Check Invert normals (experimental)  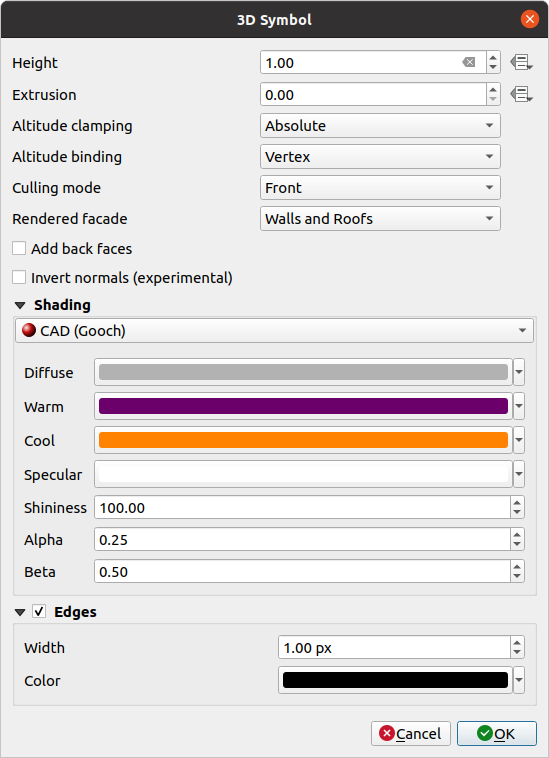19,277
